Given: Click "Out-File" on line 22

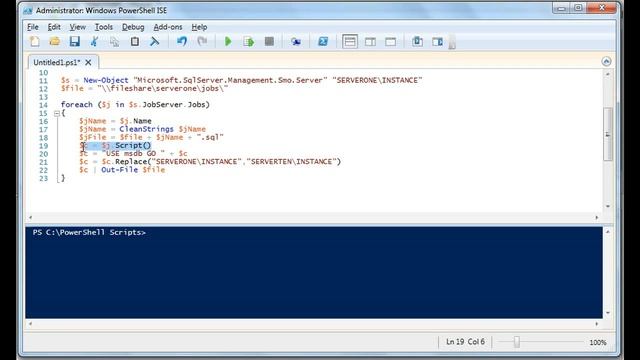Looking at the screenshot, I should click(x=120, y=170).
